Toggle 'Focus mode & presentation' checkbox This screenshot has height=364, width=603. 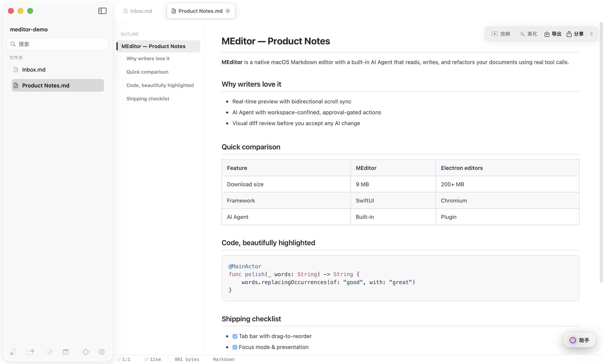pyautogui.click(x=235, y=347)
